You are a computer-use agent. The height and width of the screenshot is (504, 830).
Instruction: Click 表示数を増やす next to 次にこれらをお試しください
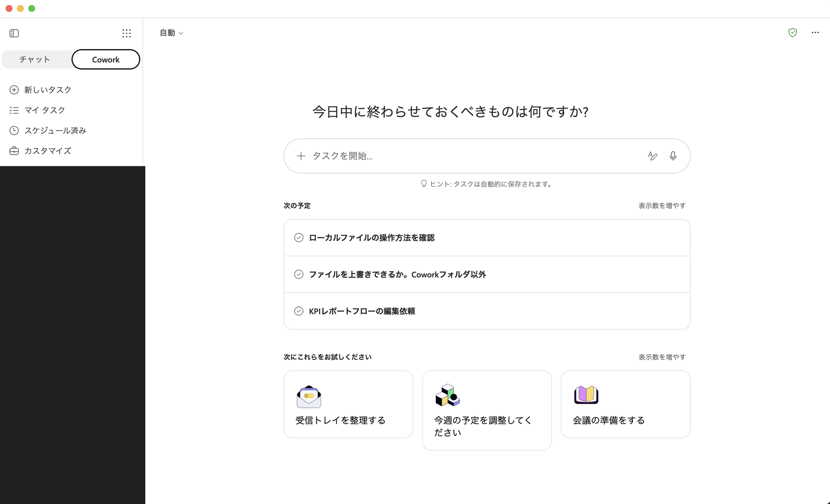(x=662, y=357)
